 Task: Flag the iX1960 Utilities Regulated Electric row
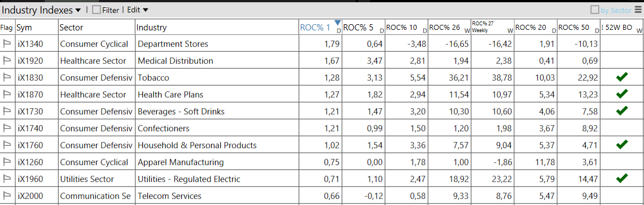tap(7, 179)
